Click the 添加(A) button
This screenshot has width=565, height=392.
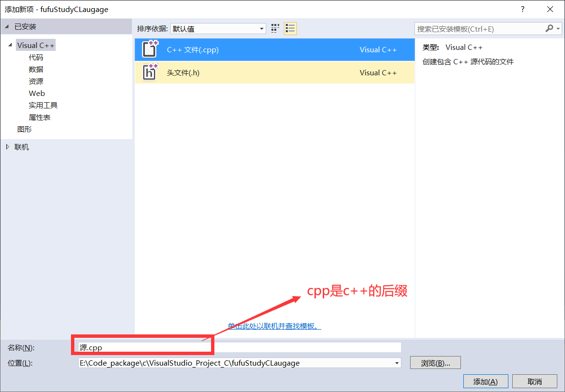tap(486, 381)
